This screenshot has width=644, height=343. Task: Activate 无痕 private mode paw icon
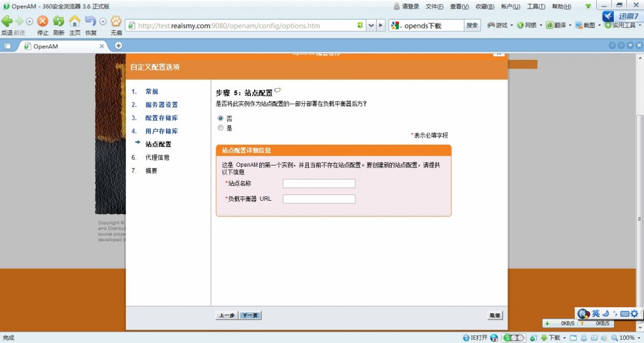pyautogui.click(x=116, y=21)
